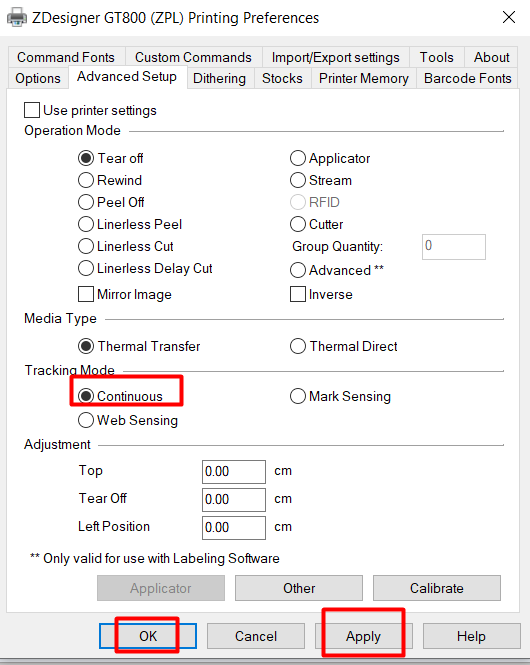Focus the Left Position input field
530x665 pixels.
(x=234, y=528)
